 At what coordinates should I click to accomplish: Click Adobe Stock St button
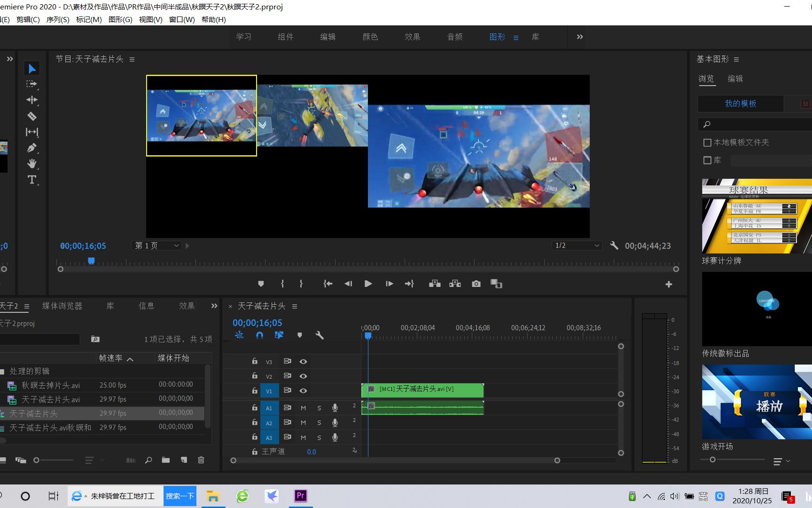(805, 103)
